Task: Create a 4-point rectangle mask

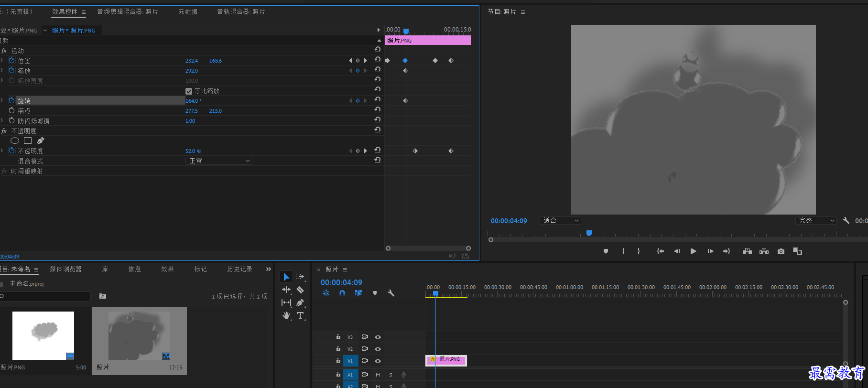Action: (x=28, y=140)
